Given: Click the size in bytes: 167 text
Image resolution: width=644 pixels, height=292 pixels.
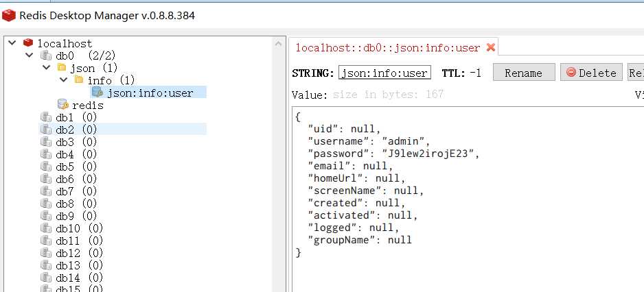Looking at the screenshot, I should click(x=388, y=95).
